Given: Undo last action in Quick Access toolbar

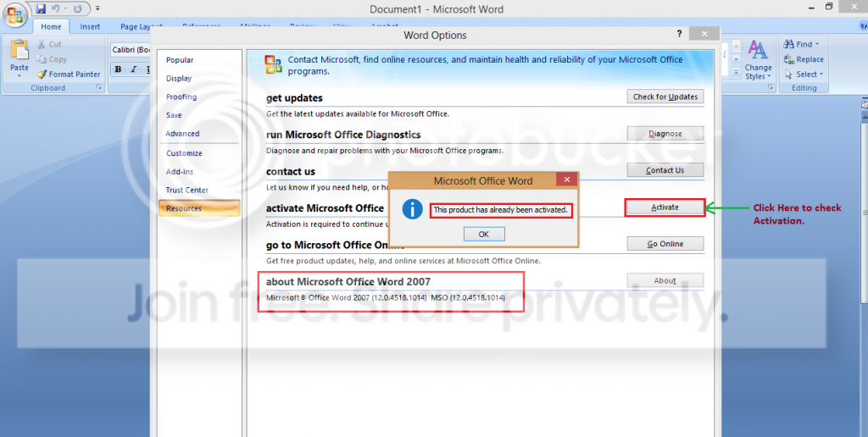Looking at the screenshot, I should tap(55, 8).
